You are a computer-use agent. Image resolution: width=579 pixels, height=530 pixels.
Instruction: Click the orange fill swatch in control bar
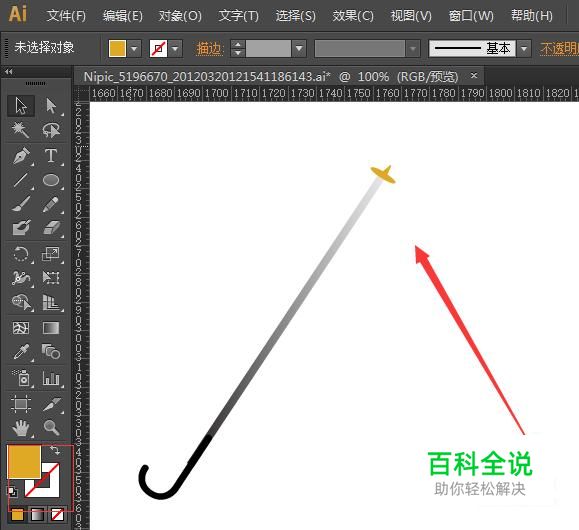tap(117, 48)
